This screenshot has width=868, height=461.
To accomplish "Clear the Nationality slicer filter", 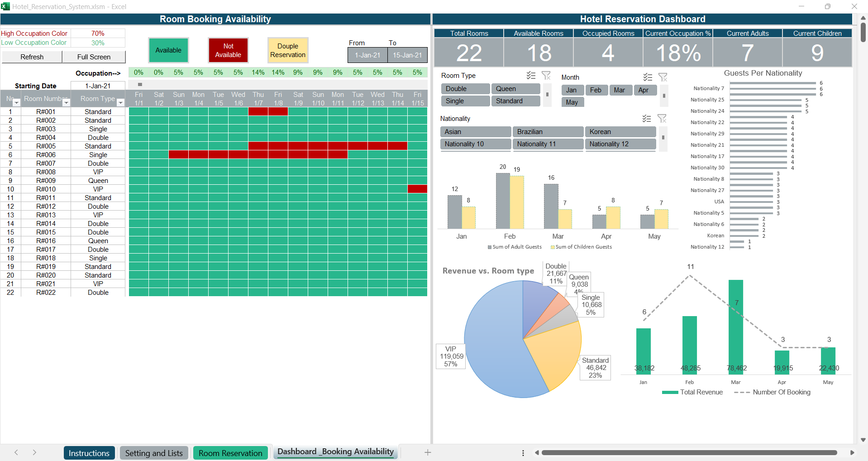I will pyautogui.click(x=662, y=119).
